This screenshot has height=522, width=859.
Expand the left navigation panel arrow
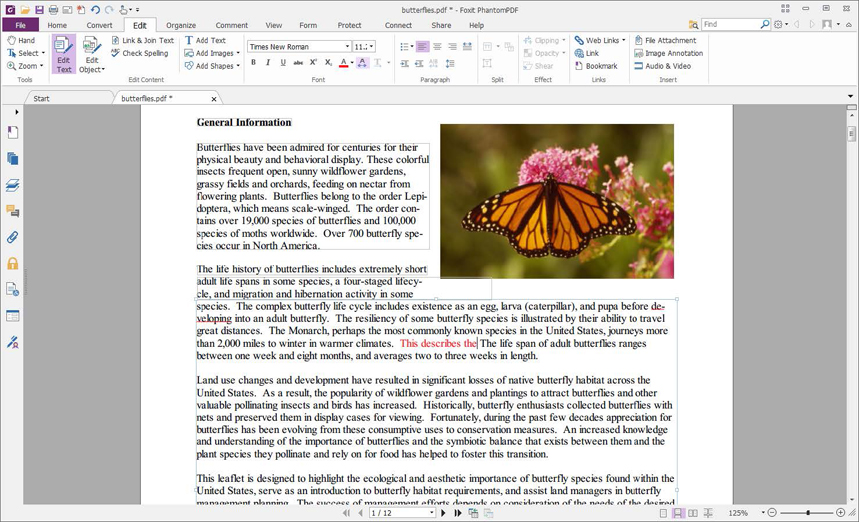point(16,112)
